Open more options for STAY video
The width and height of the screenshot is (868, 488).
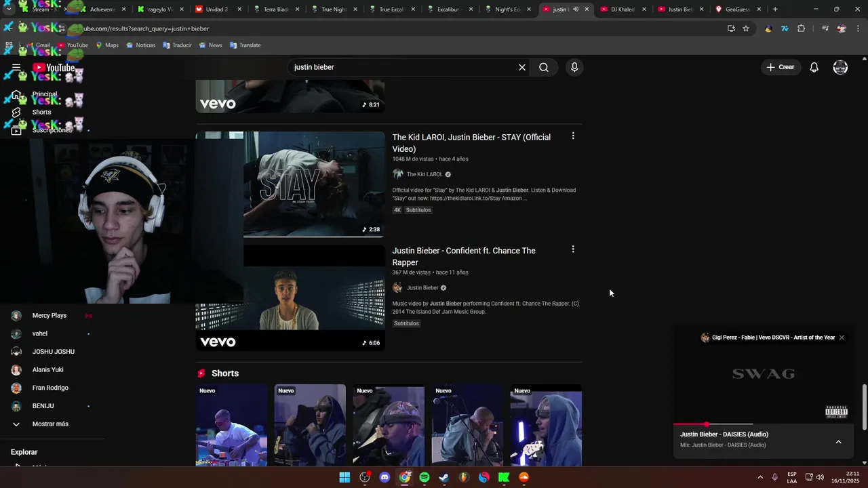(x=573, y=136)
